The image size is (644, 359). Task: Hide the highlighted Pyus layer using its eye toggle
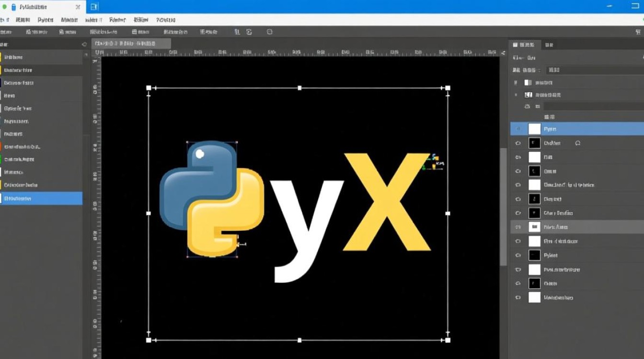point(517,129)
